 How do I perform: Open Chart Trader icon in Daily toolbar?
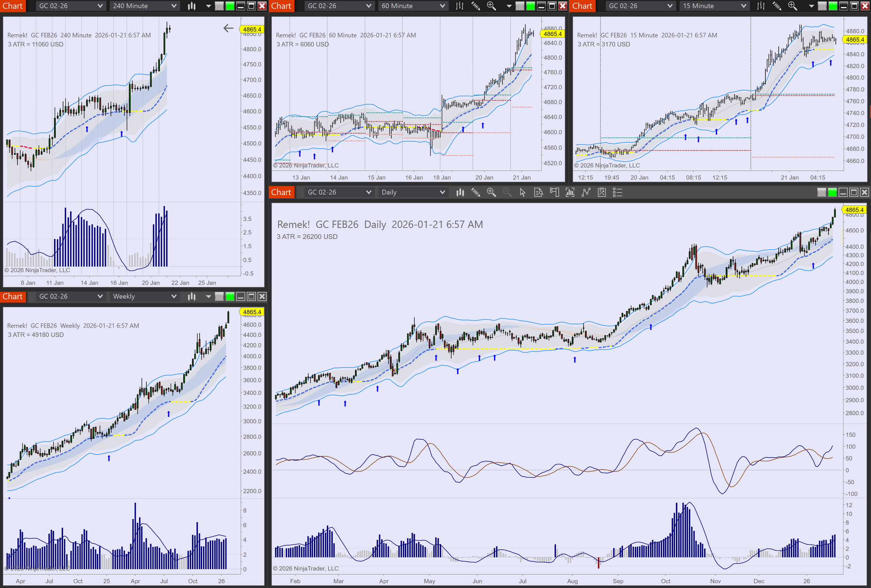click(554, 192)
